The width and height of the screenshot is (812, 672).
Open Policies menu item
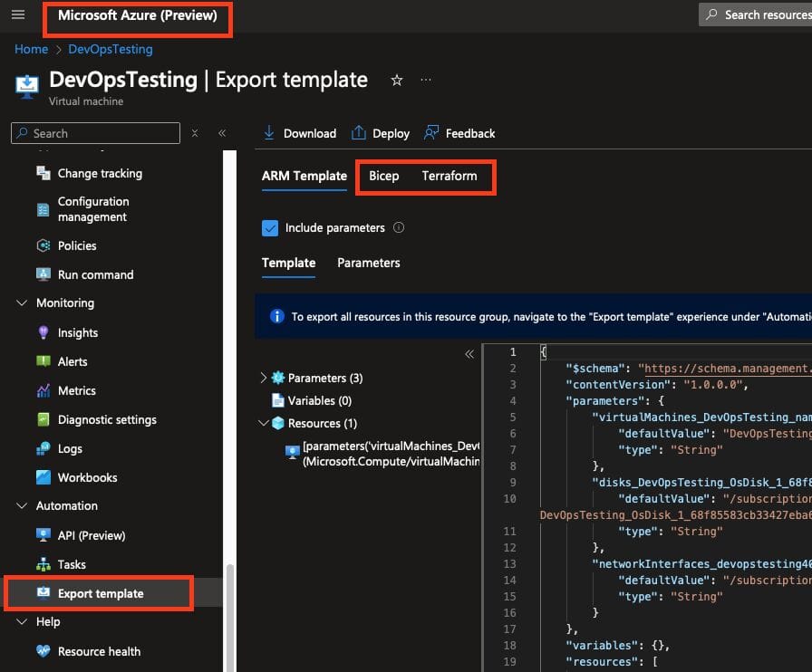[77, 246]
